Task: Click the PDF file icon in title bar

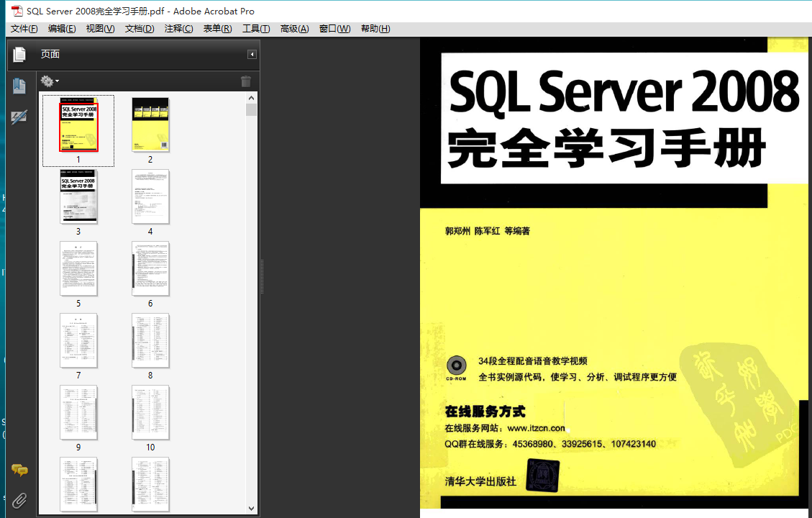Action: [17, 11]
